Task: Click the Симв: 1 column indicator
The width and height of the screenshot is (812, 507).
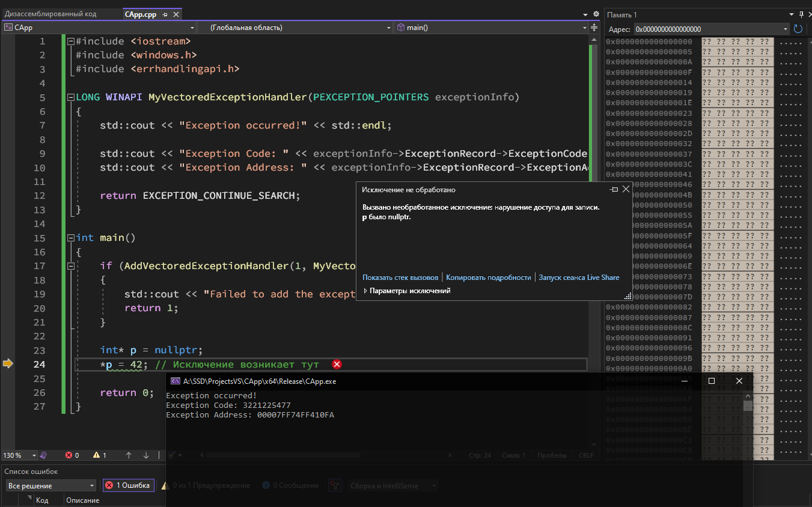Action: click(x=513, y=455)
